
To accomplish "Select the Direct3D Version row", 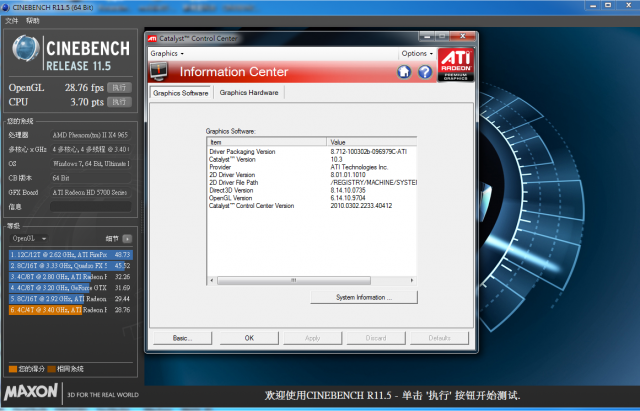I will [312, 190].
